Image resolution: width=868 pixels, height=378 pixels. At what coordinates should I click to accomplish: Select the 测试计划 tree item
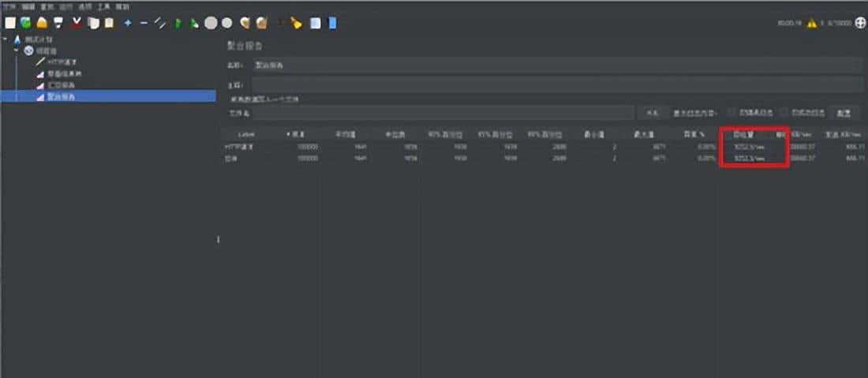[x=39, y=39]
